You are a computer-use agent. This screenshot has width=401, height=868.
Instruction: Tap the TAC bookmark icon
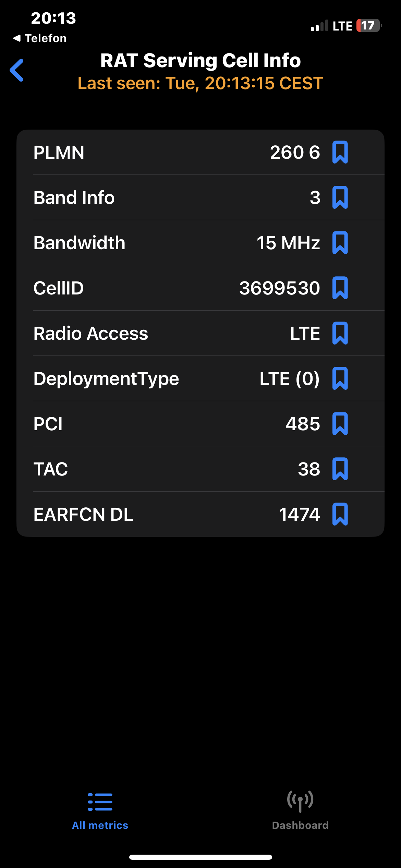tap(340, 469)
